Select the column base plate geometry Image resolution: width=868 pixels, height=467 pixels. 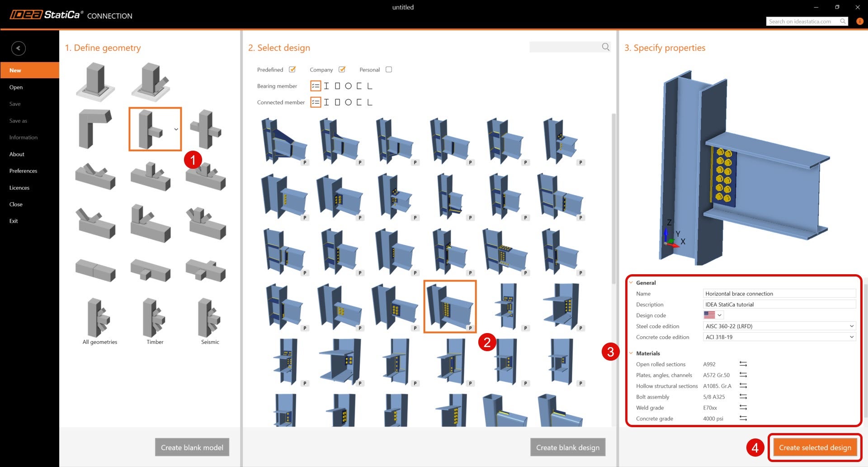96,82
